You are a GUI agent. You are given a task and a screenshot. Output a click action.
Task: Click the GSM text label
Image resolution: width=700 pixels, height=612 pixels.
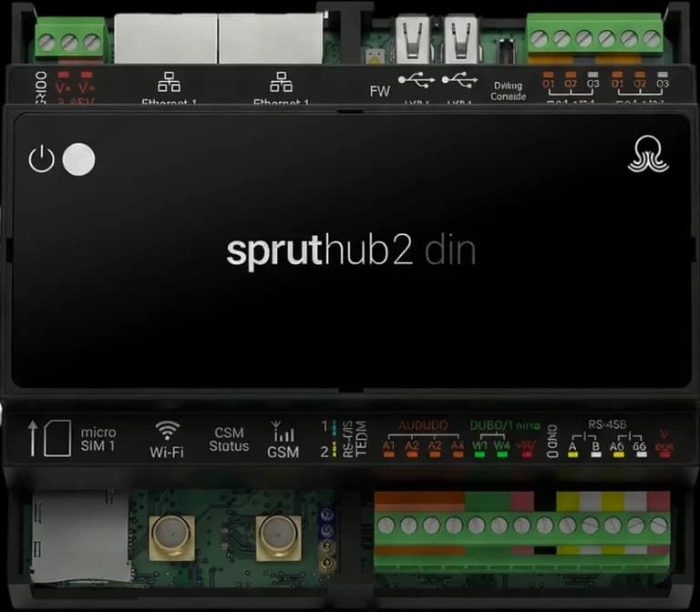[x=283, y=453]
